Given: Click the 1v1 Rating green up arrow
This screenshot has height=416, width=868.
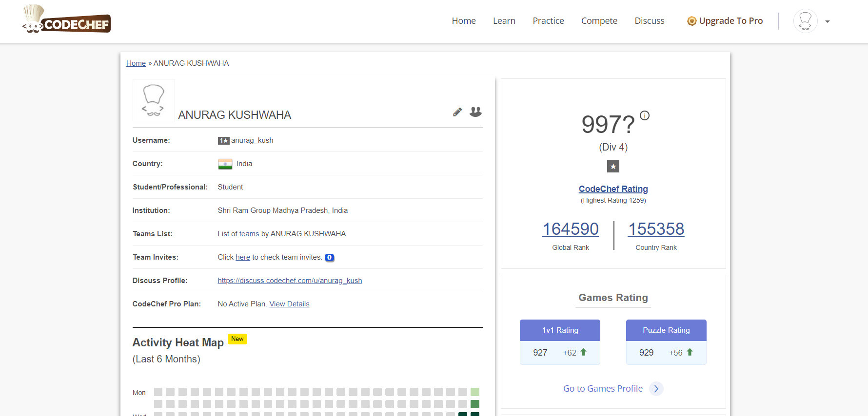Looking at the screenshot, I should coord(583,352).
